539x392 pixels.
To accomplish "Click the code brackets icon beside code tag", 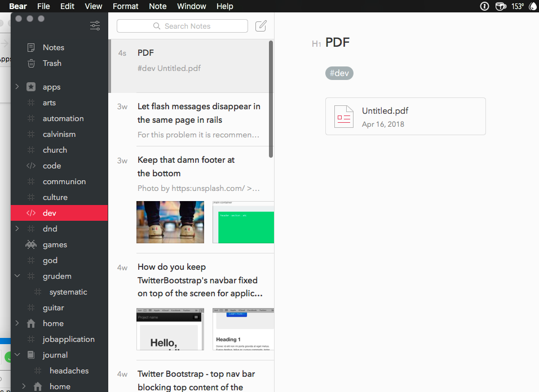I will (31, 166).
